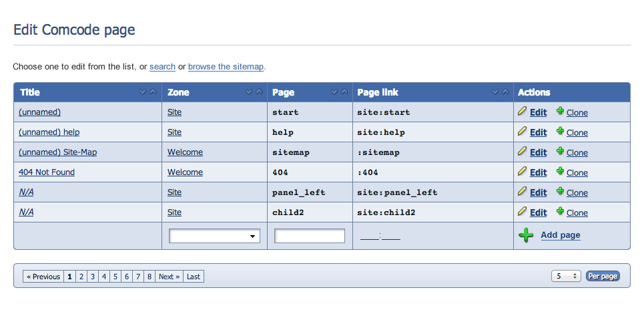
Task: Click the pencil icon in the sitemap row
Action: pyautogui.click(x=523, y=152)
